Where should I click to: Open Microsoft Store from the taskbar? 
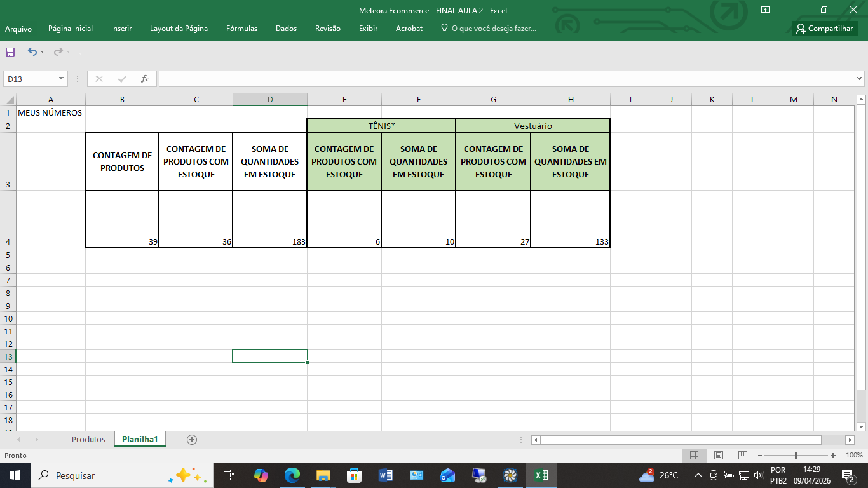pyautogui.click(x=355, y=475)
